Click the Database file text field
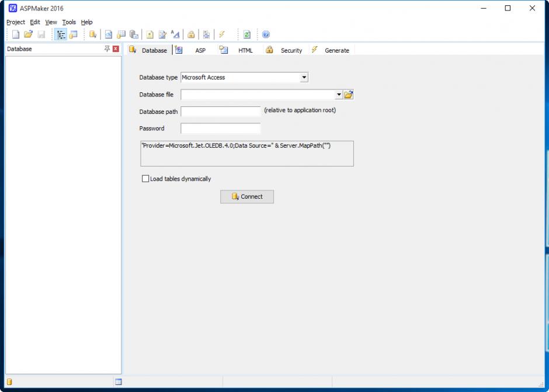The width and height of the screenshot is (549, 392). point(258,95)
